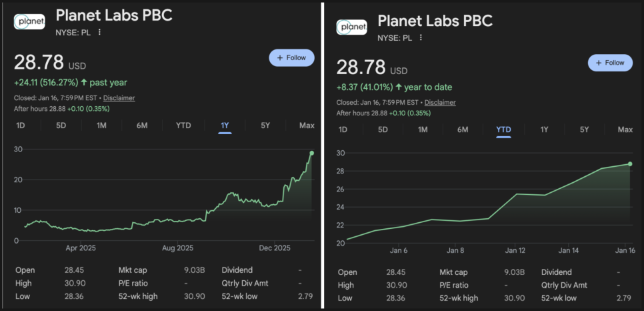Follow Planet Labs in the right panel
The image size is (644, 311).
610,63
